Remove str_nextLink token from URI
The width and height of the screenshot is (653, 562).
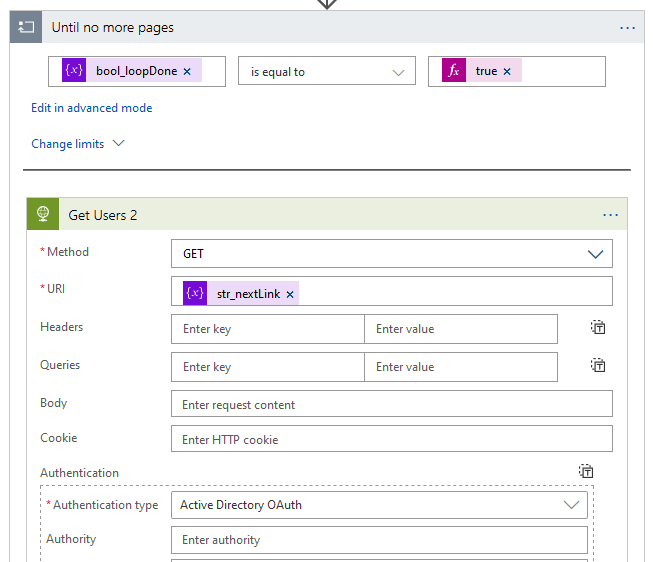(x=290, y=295)
